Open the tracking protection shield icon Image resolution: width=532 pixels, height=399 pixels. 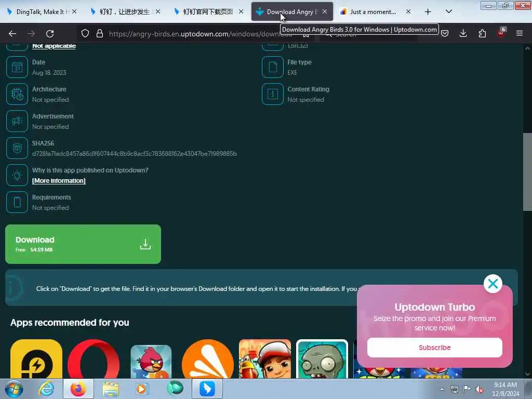pyautogui.click(x=85, y=33)
